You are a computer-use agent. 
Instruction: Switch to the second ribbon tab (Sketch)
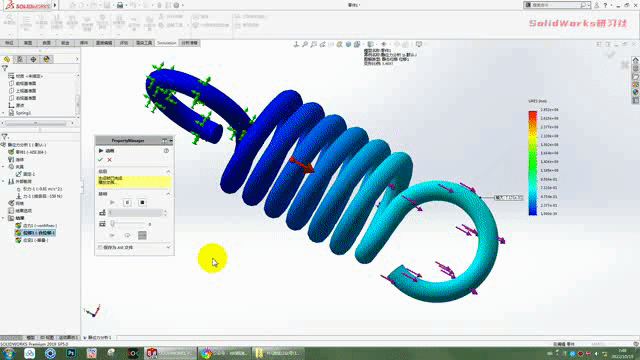click(x=28, y=43)
